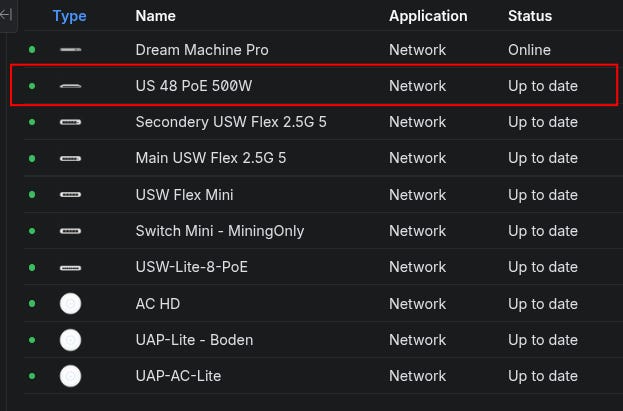Click Up to date status of USW-Lite-8-PoE
This screenshot has height=411, width=623.
coord(543,267)
